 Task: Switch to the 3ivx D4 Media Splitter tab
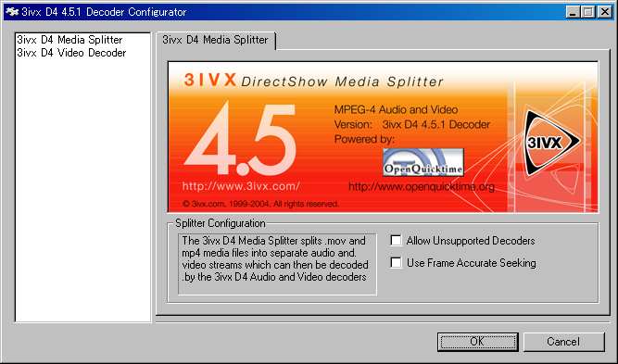(216, 40)
